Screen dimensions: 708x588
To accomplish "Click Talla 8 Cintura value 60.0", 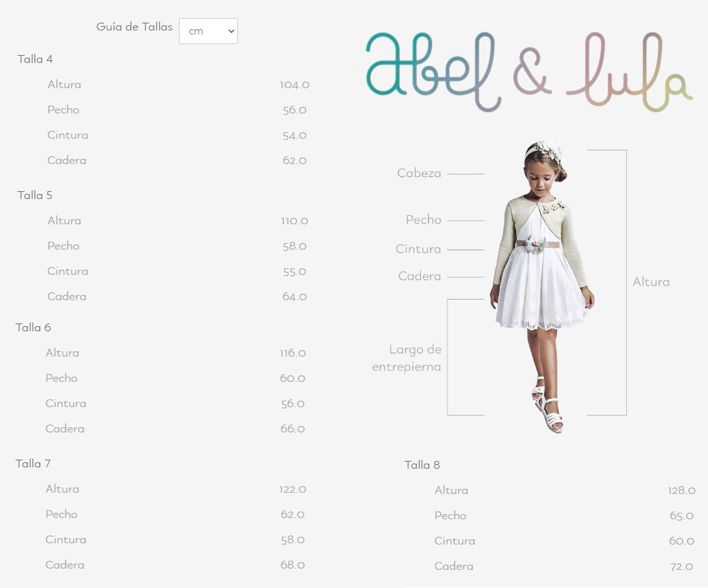I will 681,541.
